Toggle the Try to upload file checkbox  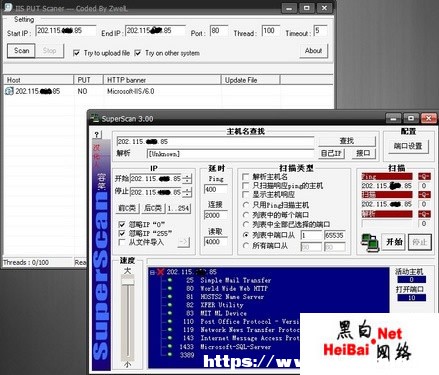pos(76,53)
